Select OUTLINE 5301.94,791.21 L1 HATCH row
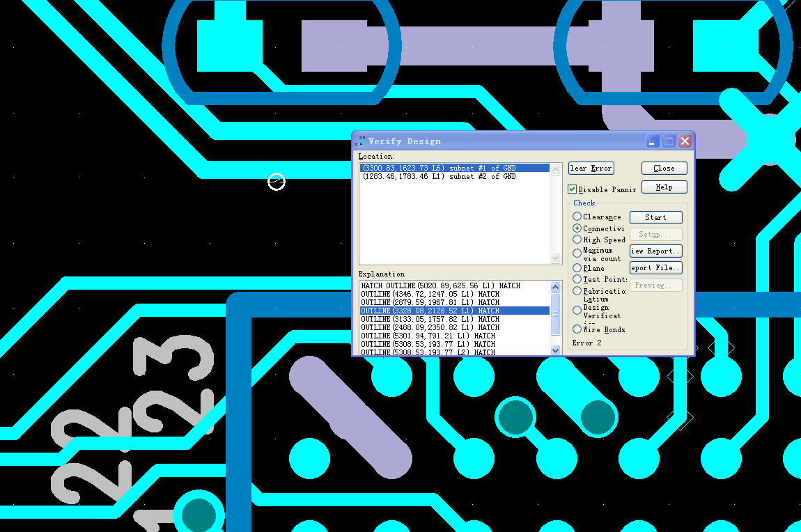 point(455,336)
